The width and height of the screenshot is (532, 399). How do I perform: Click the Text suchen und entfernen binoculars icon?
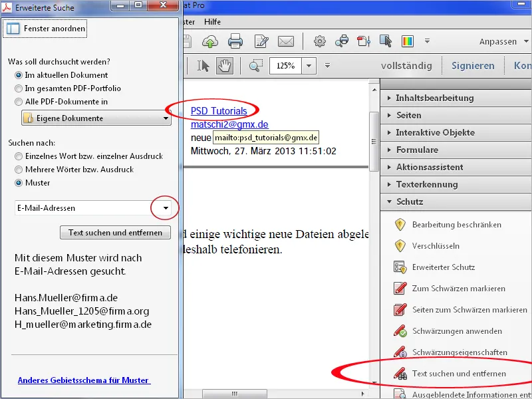[400, 374]
